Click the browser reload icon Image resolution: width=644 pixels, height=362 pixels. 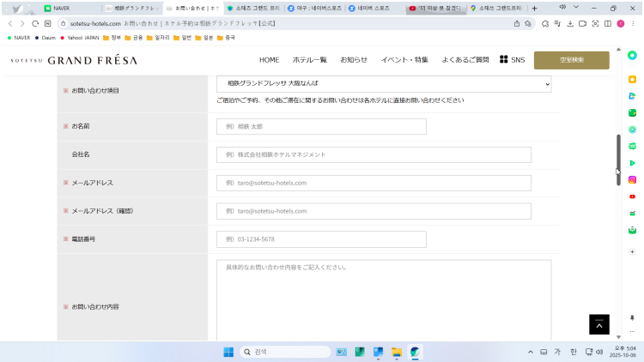[35, 24]
